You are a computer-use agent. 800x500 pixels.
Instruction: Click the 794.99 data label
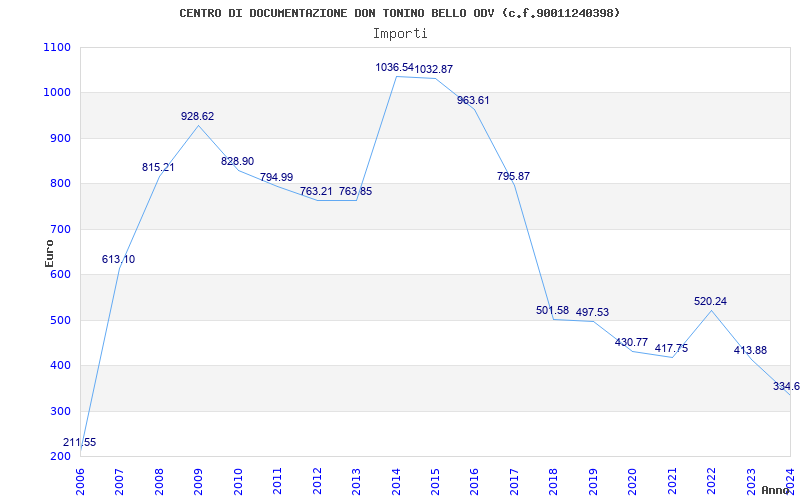277,177
